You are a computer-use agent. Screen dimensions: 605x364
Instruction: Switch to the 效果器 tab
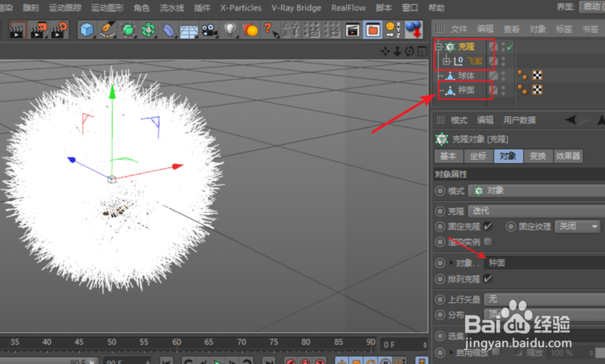tap(567, 156)
